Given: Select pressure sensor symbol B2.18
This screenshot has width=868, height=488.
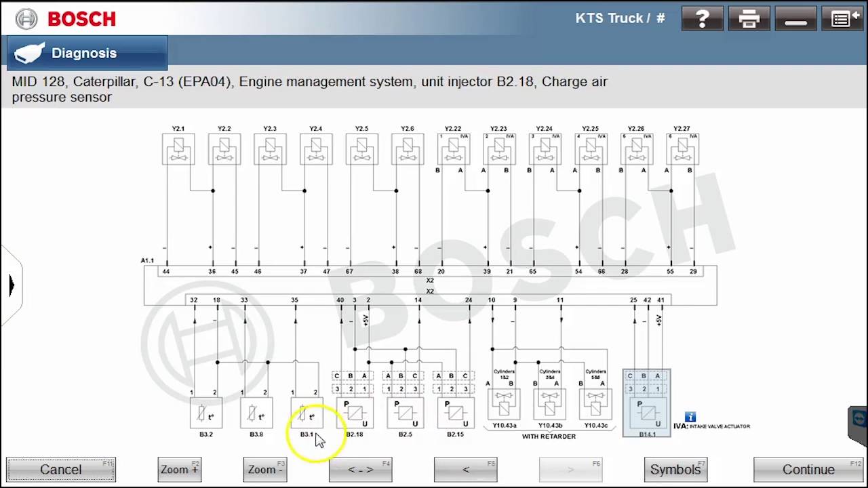Looking at the screenshot, I should click(355, 413).
